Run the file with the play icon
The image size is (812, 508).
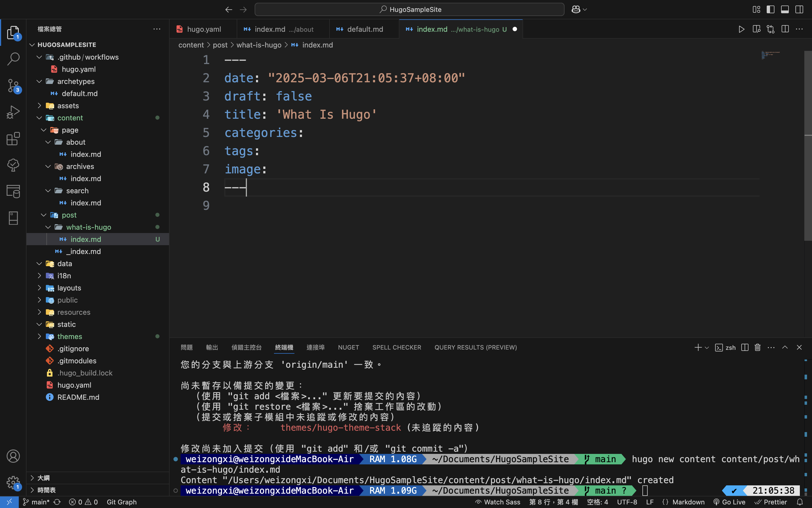coord(741,29)
